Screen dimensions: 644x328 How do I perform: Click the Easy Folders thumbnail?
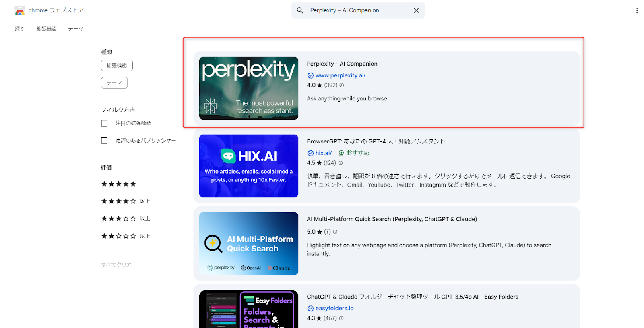point(249,309)
